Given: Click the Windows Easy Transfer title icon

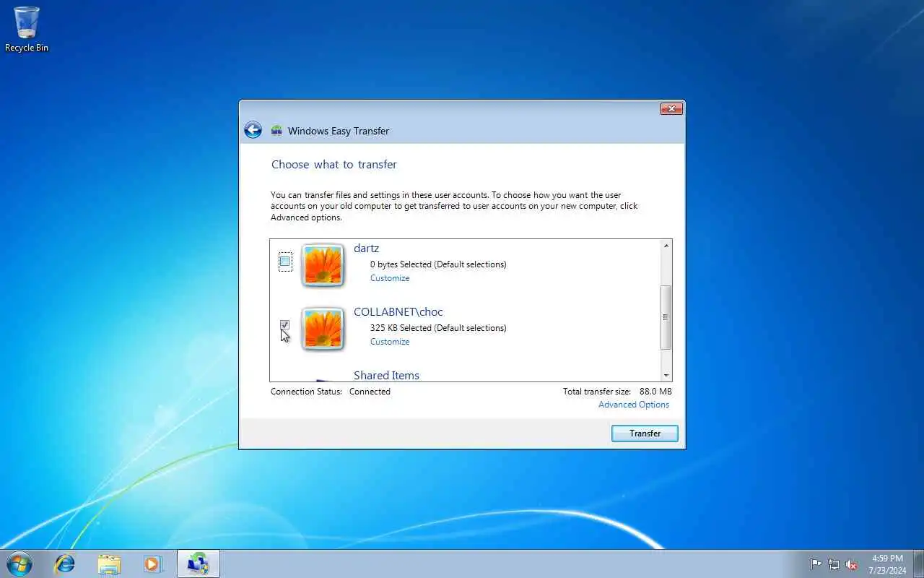Looking at the screenshot, I should click(276, 131).
